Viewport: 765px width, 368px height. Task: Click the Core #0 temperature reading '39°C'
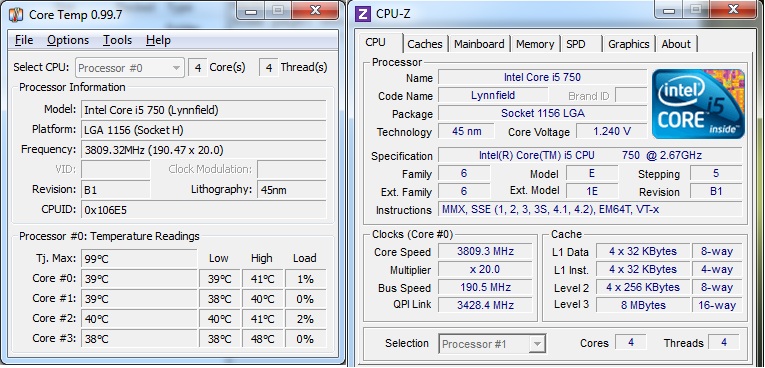[139, 279]
